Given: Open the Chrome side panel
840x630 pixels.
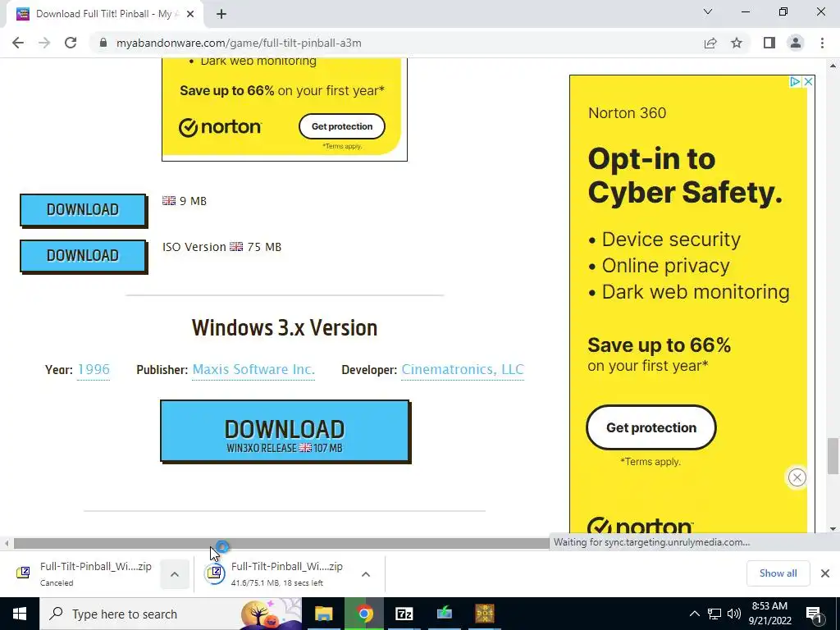Looking at the screenshot, I should [769, 43].
